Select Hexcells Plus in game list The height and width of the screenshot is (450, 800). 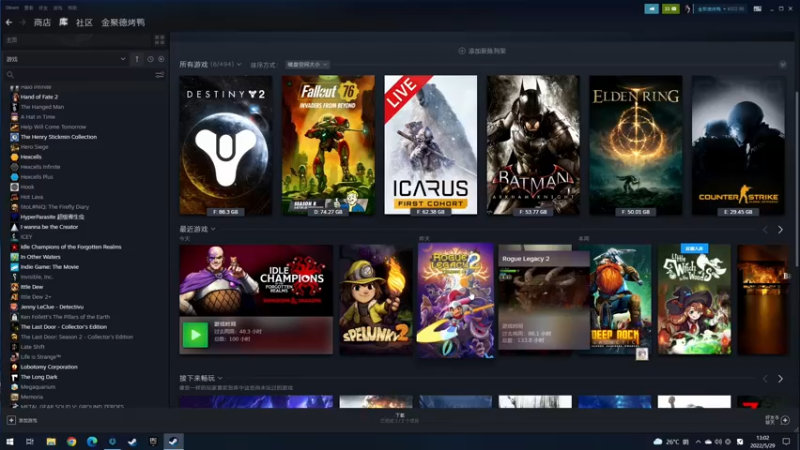(37, 177)
